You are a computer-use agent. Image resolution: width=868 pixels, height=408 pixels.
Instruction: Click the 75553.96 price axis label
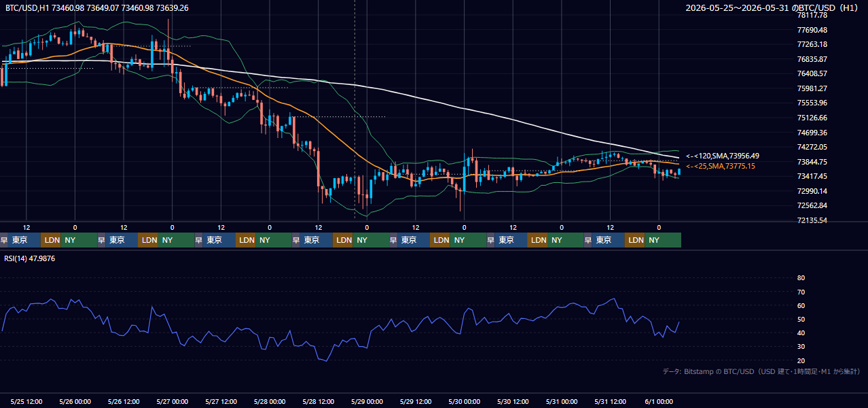coord(812,103)
